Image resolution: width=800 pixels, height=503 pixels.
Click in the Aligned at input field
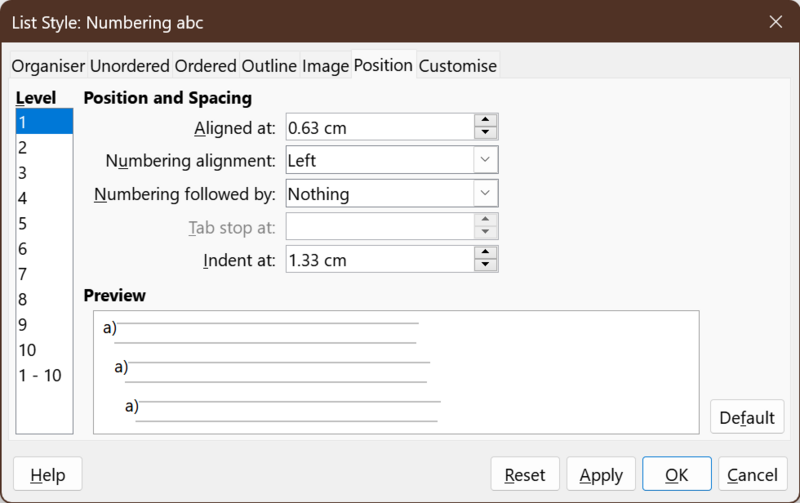380,128
